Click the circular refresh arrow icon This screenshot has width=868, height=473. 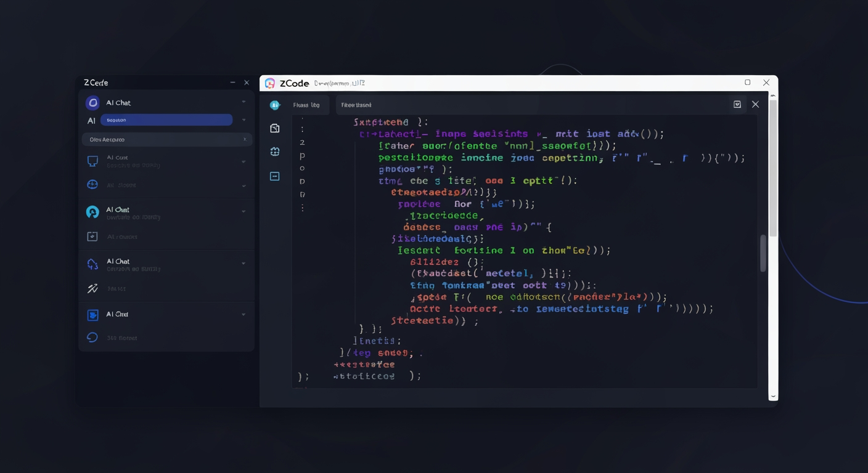pyautogui.click(x=92, y=338)
